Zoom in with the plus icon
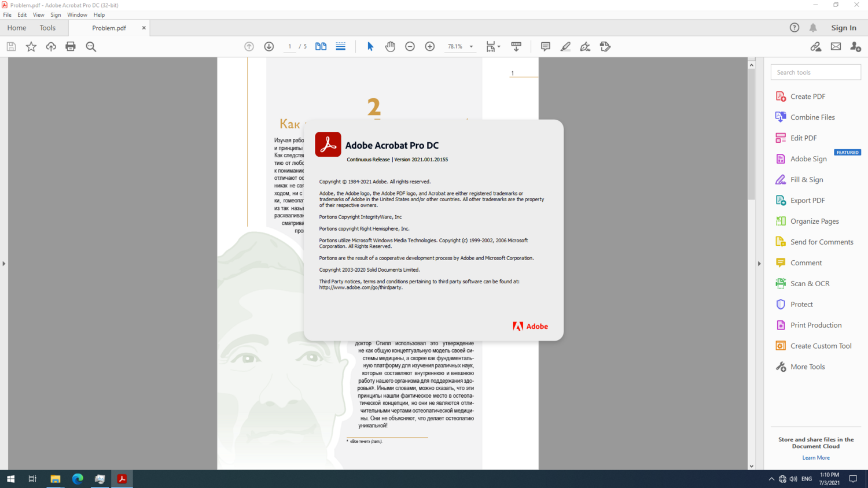 pyautogui.click(x=430, y=46)
